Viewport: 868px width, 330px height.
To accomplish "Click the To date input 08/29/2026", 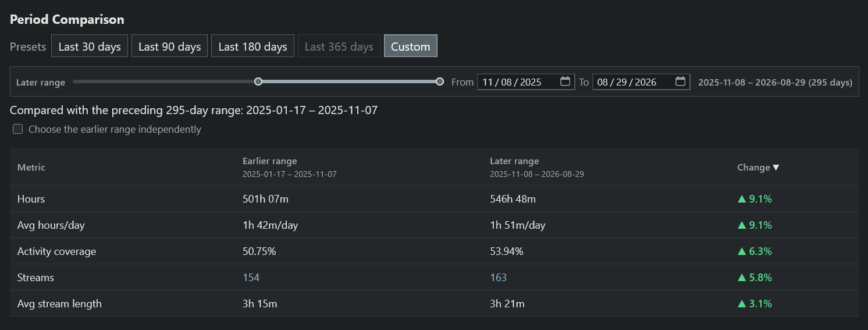I will (x=642, y=81).
